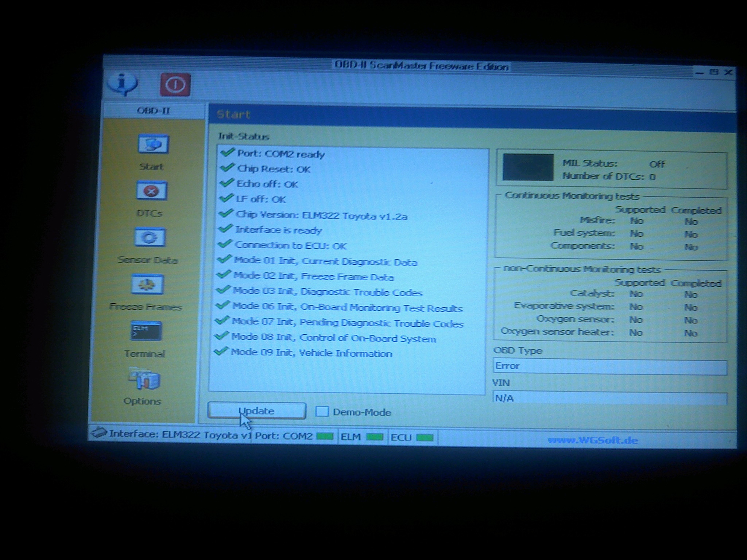Click the VIN field showing N/A

click(x=609, y=398)
